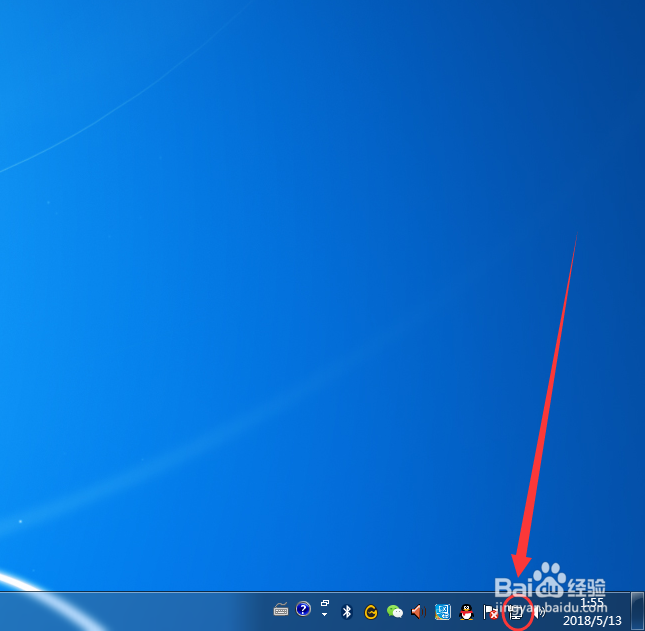The height and width of the screenshot is (631, 645).
Task: Open the on-screen keyboard tray icon
Action: pyautogui.click(x=281, y=610)
